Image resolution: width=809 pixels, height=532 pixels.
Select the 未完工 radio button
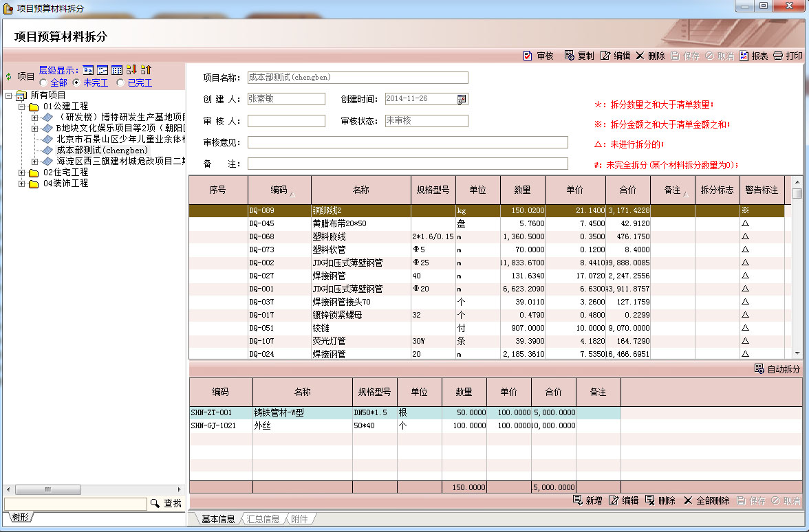77,82
